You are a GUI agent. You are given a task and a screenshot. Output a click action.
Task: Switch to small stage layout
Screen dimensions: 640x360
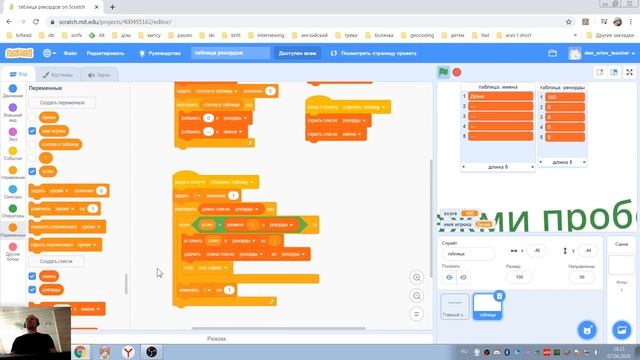600,72
